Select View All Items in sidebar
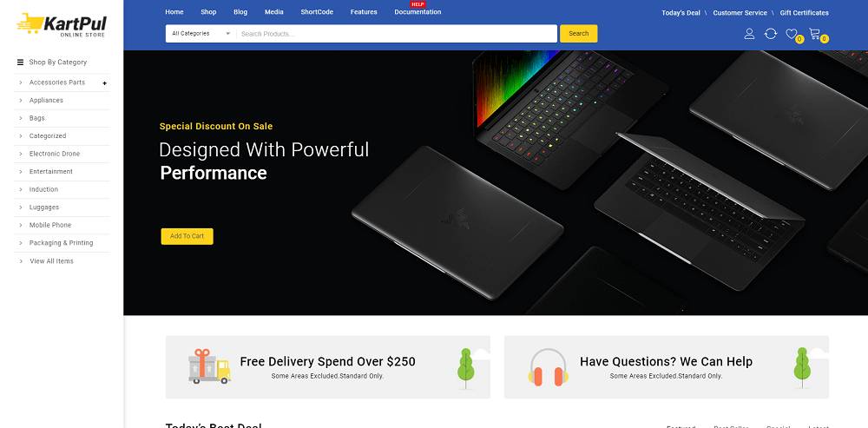Screen dimensions: 868x428 [51, 261]
